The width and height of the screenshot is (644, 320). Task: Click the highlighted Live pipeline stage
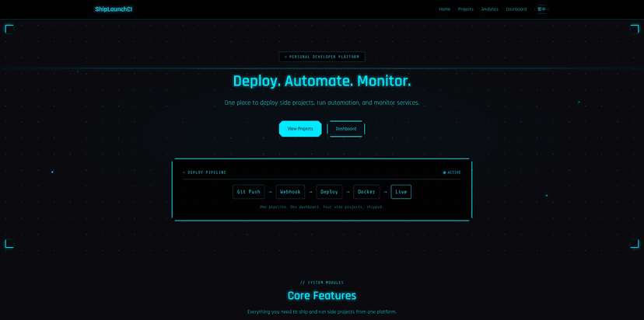401,192
